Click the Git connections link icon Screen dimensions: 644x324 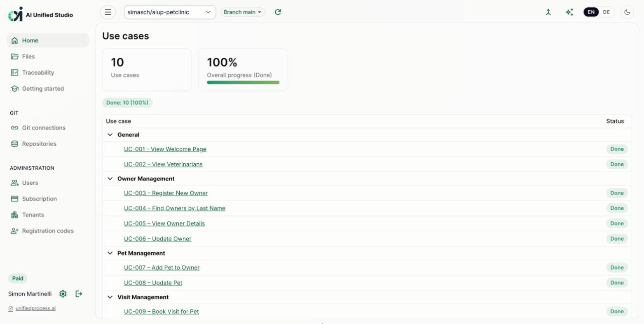point(15,128)
